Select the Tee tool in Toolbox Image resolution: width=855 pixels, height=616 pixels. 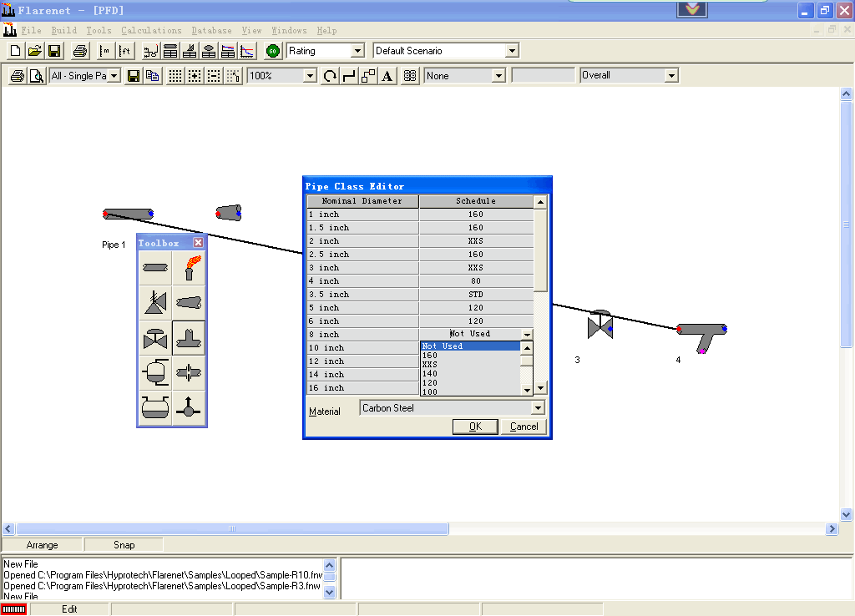190,338
